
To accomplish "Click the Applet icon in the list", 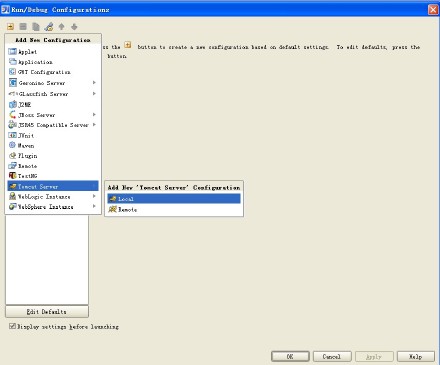I will click(x=13, y=52).
